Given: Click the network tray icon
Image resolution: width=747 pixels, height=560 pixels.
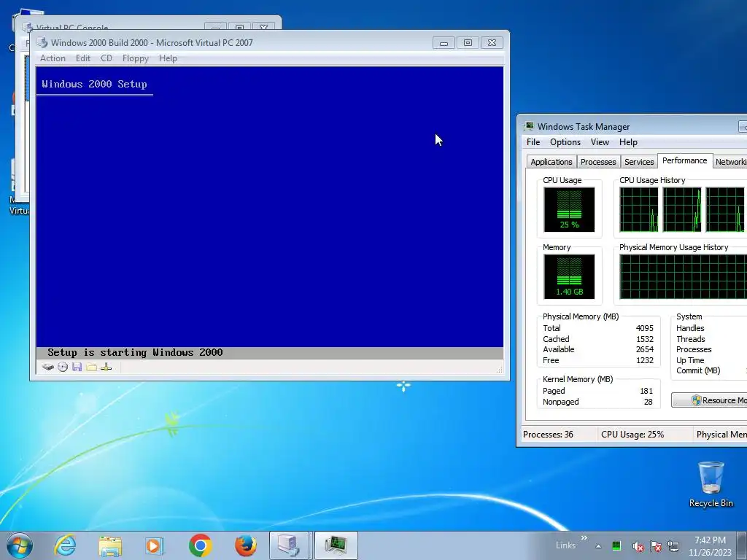Looking at the screenshot, I should coord(673,546).
